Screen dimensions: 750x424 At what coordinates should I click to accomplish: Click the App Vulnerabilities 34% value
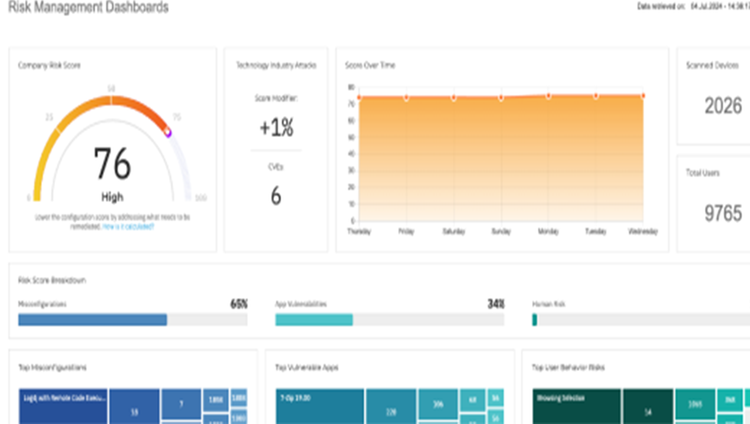[496, 304]
